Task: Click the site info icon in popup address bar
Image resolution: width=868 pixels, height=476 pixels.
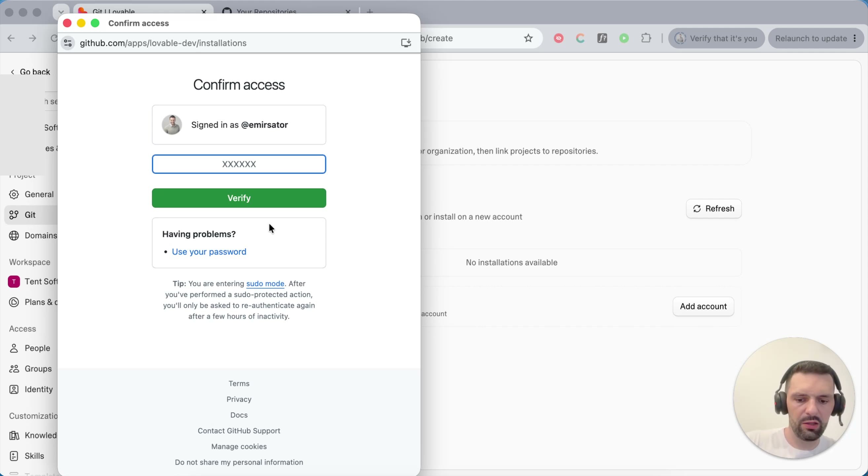Action: (x=68, y=43)
